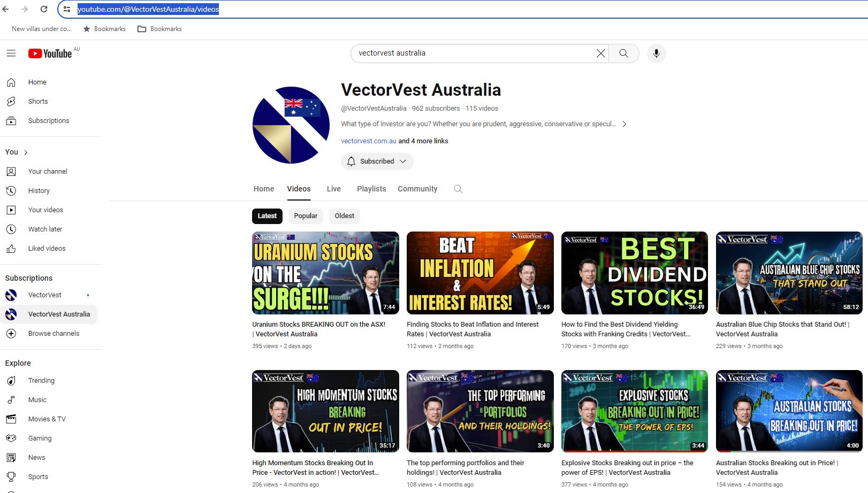Switch to channel Home tab

point(264,189)
